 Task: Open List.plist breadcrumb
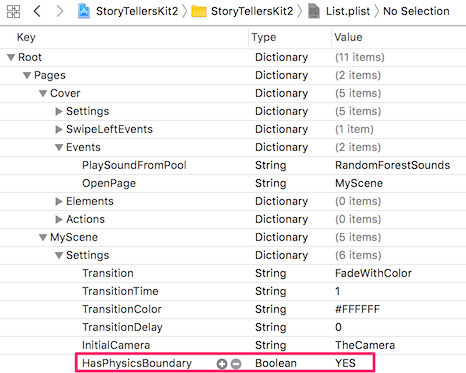tap(348, 11)
